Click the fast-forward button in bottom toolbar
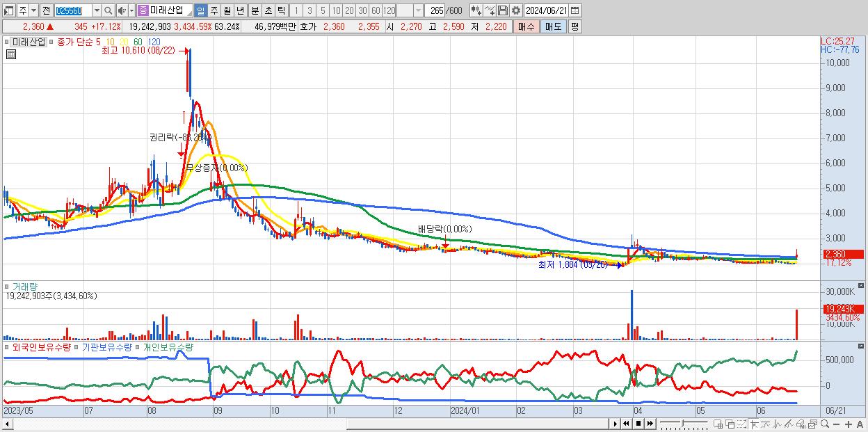Viewport: 868px width, 432px height. [x=650, y=424]
